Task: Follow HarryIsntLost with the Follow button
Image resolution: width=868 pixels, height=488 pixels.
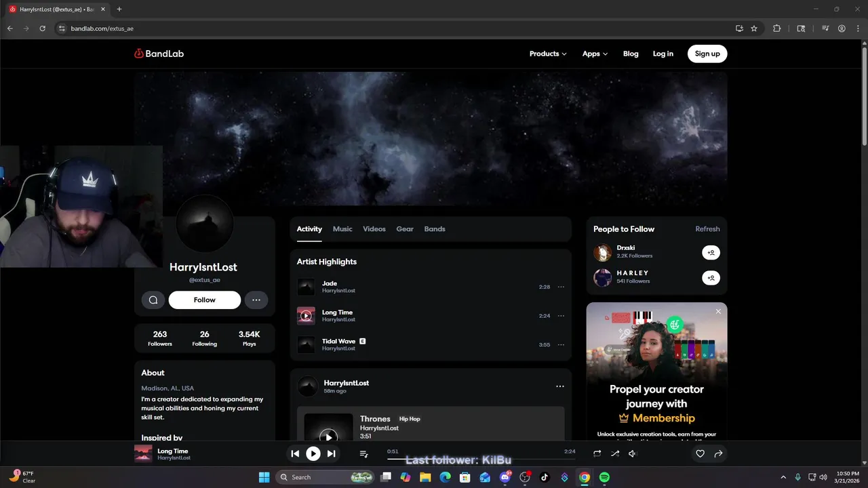Action: pos(205,300)
